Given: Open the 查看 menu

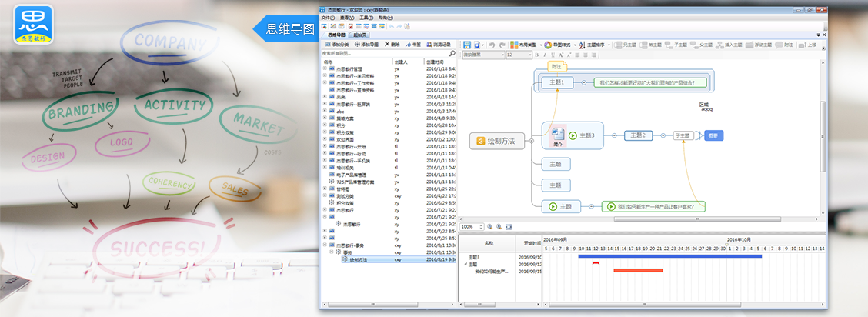Looking at the screenshot, I should point(347,18).
